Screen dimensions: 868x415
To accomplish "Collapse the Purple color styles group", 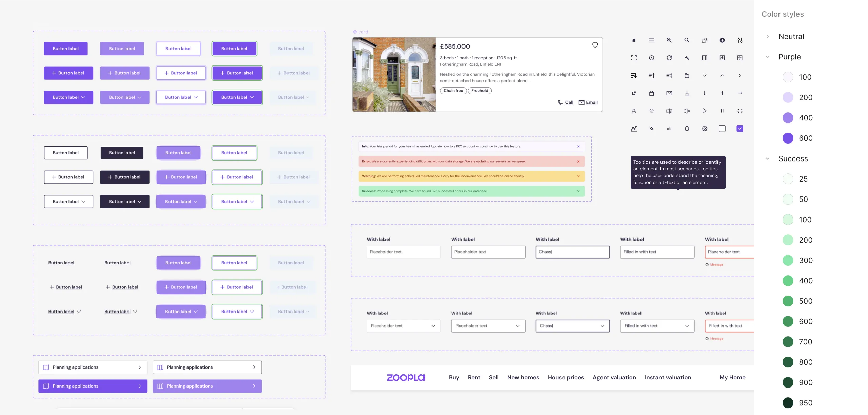I will click(768, 57).
